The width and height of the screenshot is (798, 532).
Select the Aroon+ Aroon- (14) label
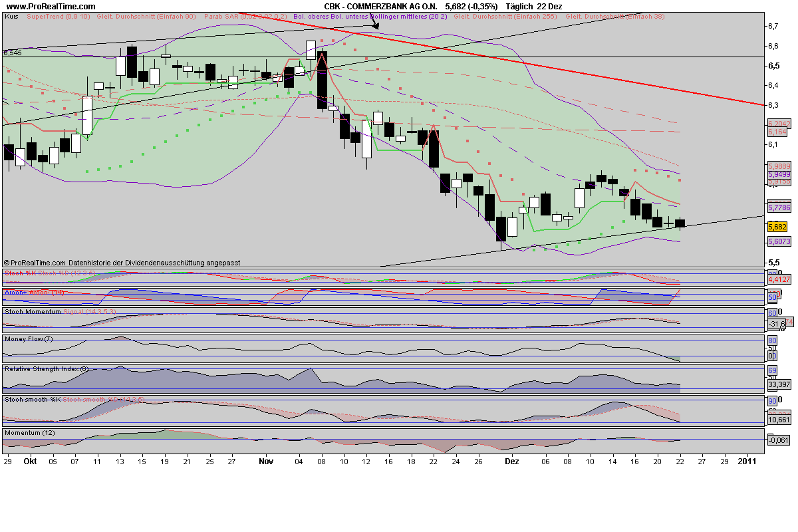tap(33, 292)
